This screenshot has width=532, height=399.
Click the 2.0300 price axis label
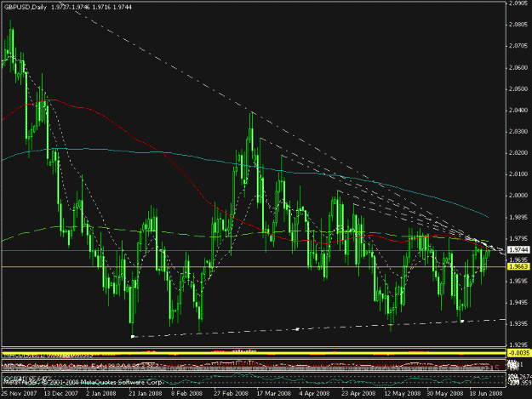coord(519,132)
